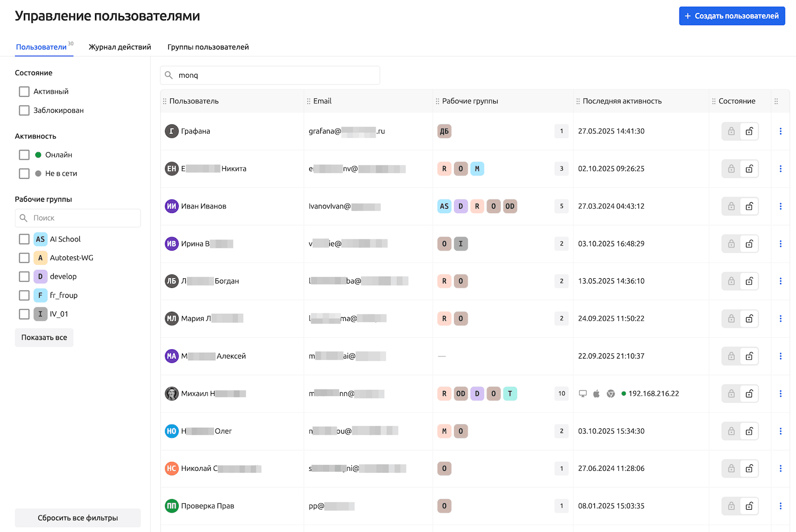The width and height of the screenshot is (796, 532).
Task: Select the develop group checkbox
Action: click(x=24, y=277)
